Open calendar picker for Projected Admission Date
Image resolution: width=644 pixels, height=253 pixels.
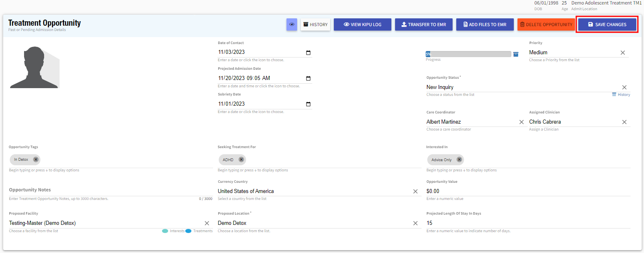[308, 78]
